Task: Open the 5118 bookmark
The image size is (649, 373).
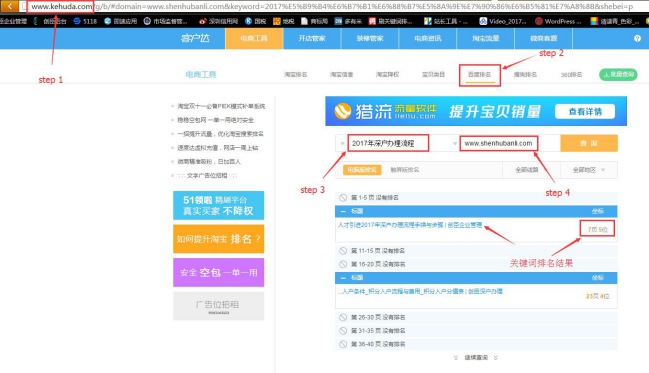Action: tap(85, 21)
